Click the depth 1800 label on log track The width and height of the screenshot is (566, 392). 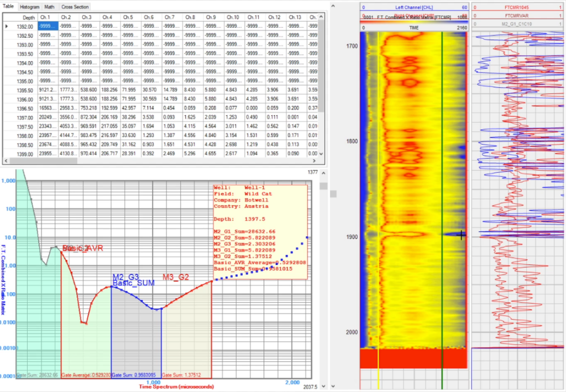(x=351, y=141)
